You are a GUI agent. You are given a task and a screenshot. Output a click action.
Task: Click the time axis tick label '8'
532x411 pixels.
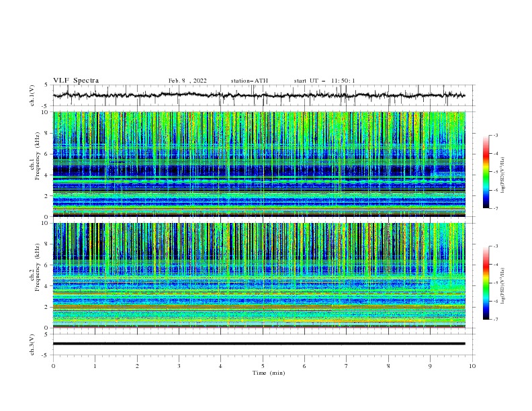(388, 366)
